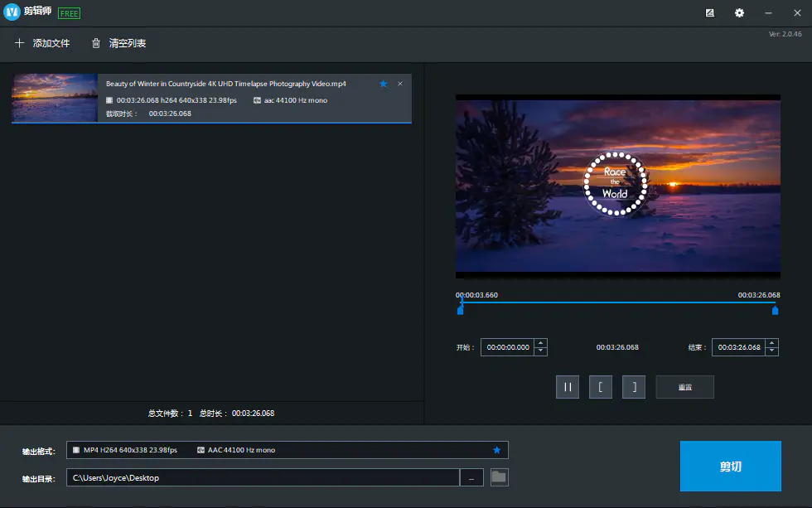The image size is (812, 508).
Task: Click the 开始 start time field
Action: click(x=507, y=347)
